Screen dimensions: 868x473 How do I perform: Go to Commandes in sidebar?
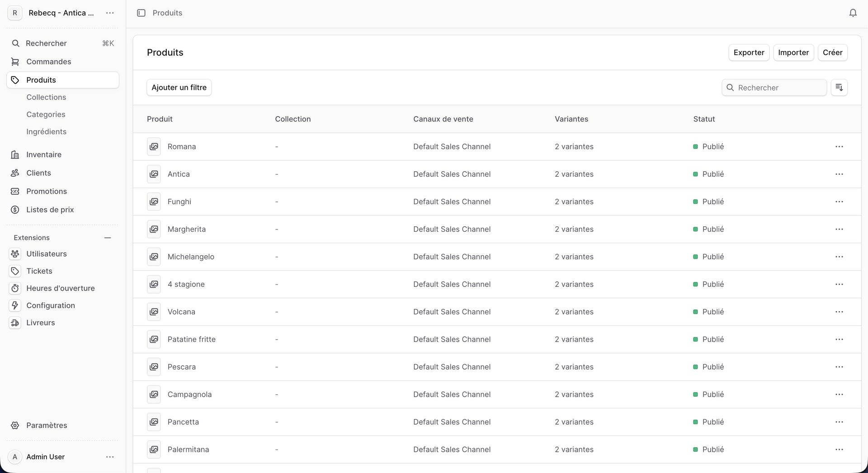48,61
